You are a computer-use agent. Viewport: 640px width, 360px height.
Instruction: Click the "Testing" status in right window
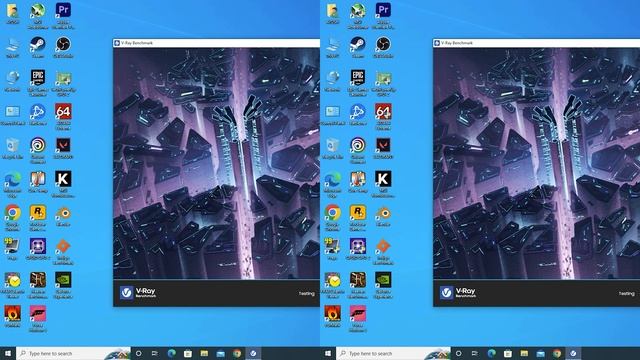(627, 293)
